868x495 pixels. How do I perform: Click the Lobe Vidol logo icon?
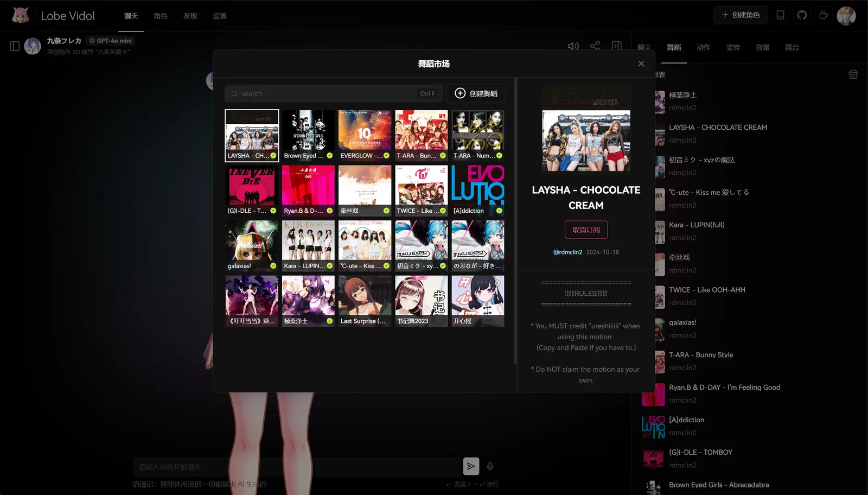(x=21, y=15)
